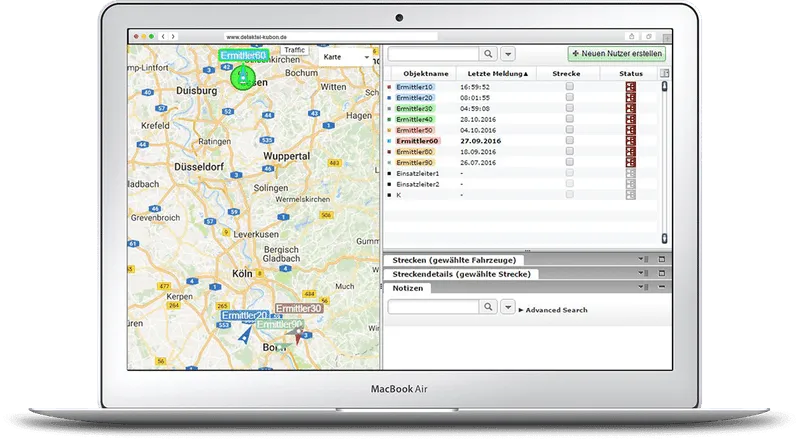
Task: Open the column chooser icon beside Status header
Action: pyautogui.click(x=664, y=74)
